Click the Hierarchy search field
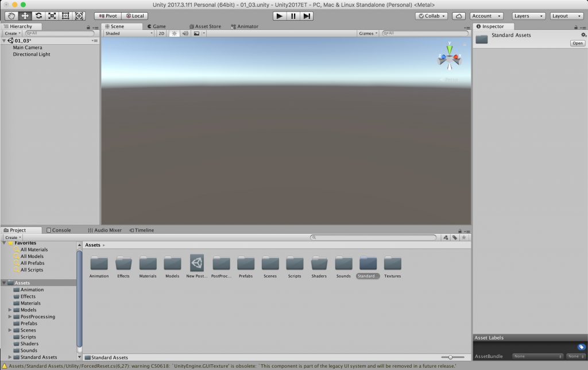Screen dimensions: 588x370 [59, 33]
